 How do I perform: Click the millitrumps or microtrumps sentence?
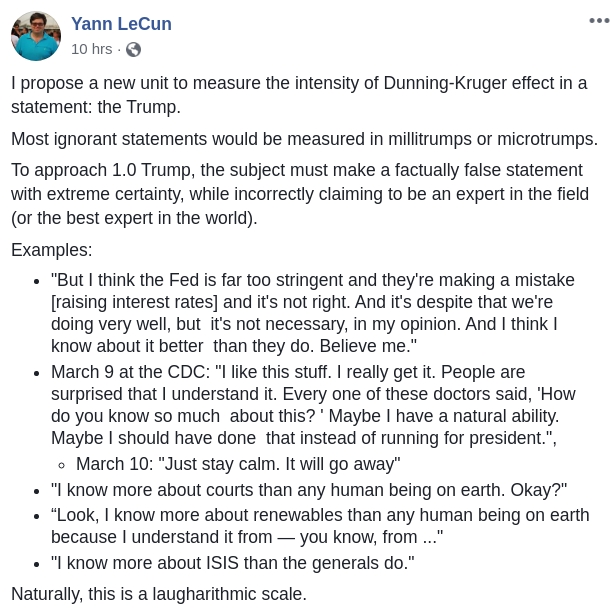pyautogui.click(x=304, y=139)
